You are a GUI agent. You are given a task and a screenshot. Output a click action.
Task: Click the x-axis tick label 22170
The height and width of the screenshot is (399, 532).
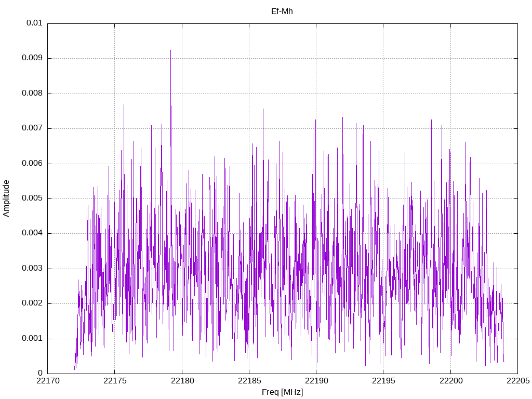[48, 381]
